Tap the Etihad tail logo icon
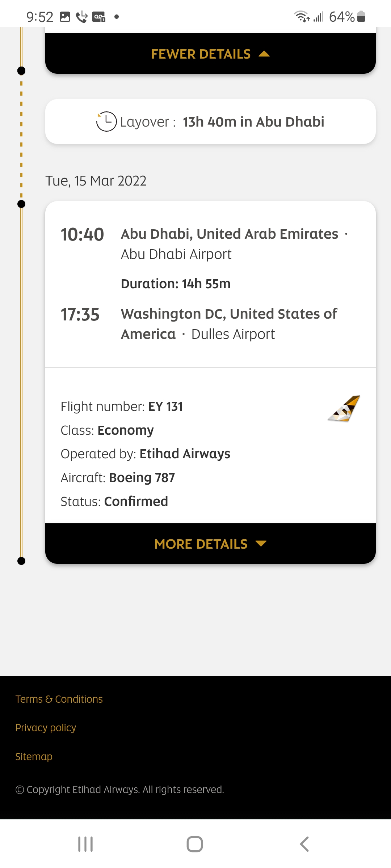The image size is (391, 868). pos(344,409)
